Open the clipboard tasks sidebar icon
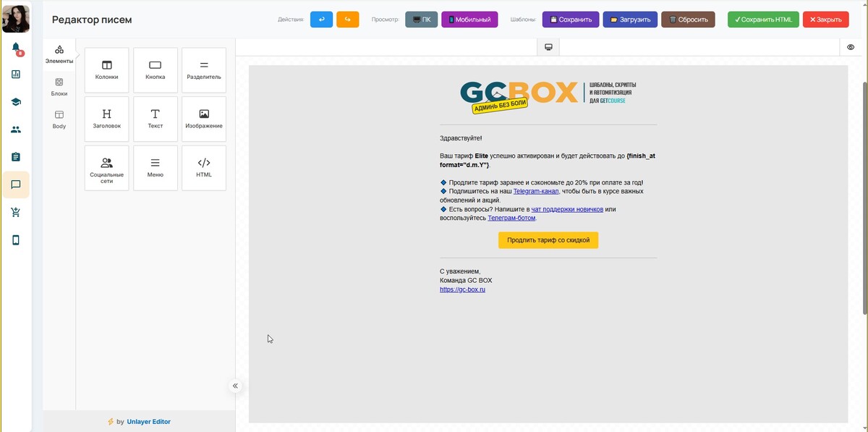 click(16, 157)
